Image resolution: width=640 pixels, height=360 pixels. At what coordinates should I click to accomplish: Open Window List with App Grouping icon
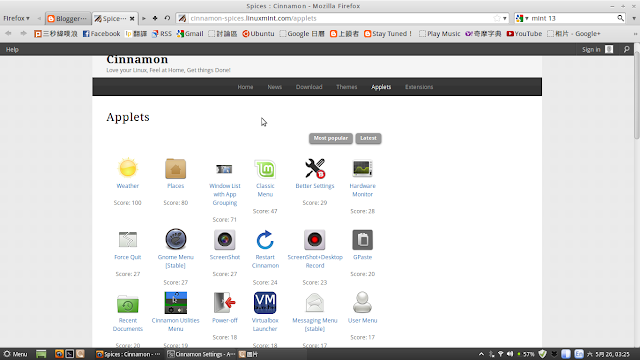tap(224, 169)
